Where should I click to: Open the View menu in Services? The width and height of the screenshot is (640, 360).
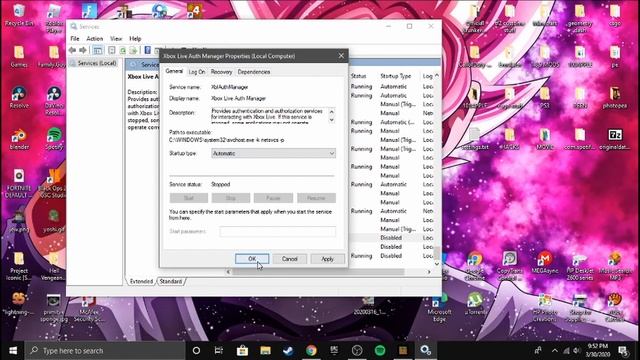click(x=116, y=38)
